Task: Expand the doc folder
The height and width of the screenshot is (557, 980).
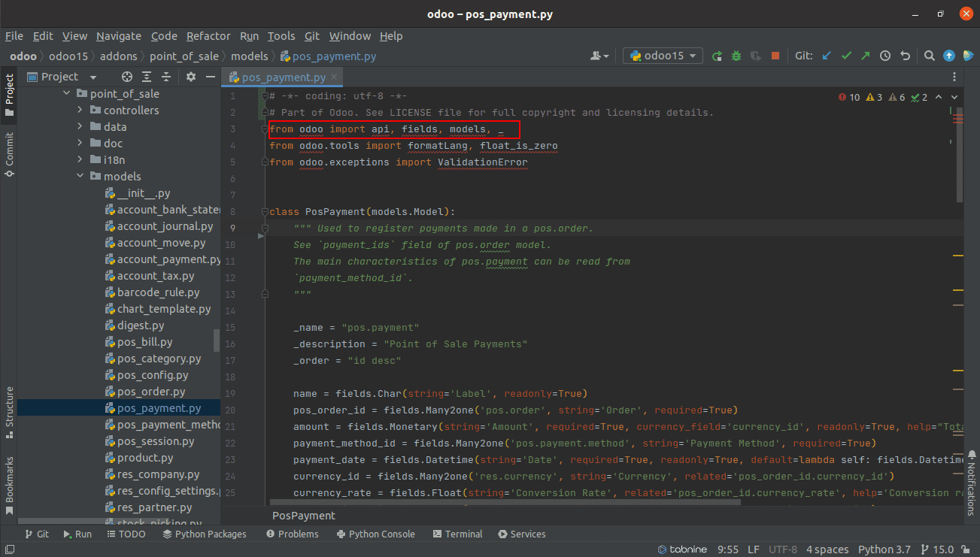Action: pyautogui.click(x=80, y=144)
